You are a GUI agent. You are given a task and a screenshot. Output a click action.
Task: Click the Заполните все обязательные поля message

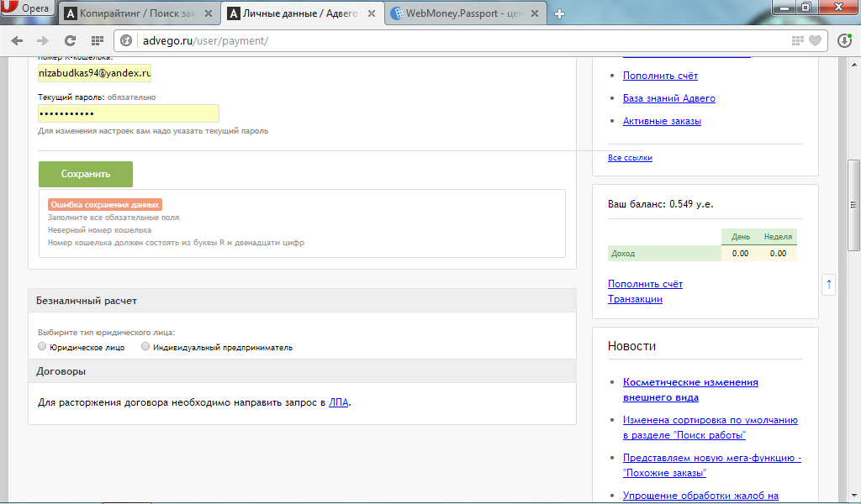(x=114, y=218)
